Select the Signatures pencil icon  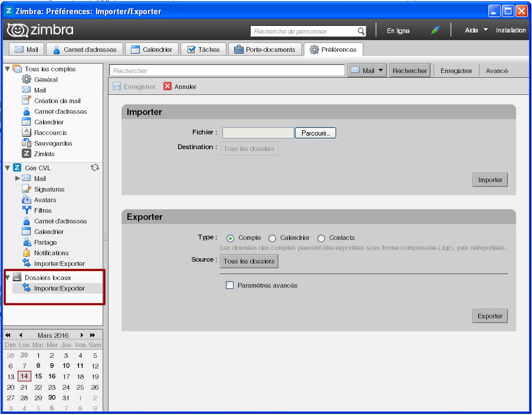click(27, 189)
